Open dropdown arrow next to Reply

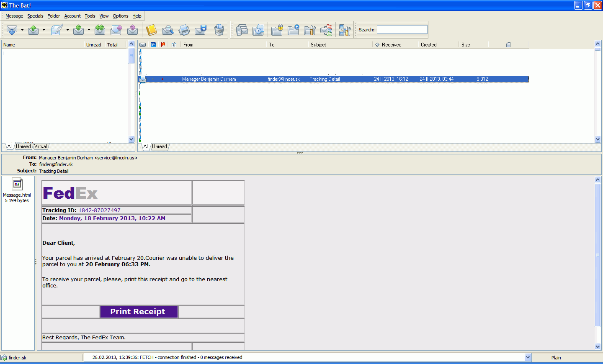(89, 30)
